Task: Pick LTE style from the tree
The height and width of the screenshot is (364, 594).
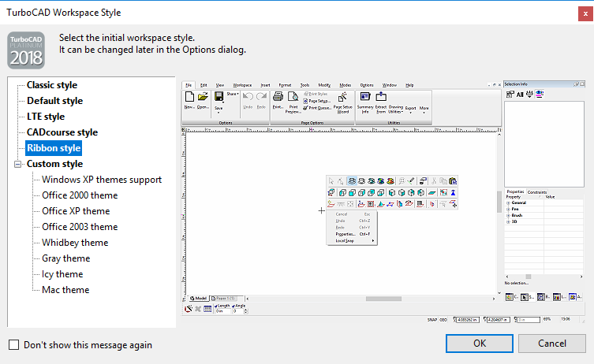Action: (46, 117)
